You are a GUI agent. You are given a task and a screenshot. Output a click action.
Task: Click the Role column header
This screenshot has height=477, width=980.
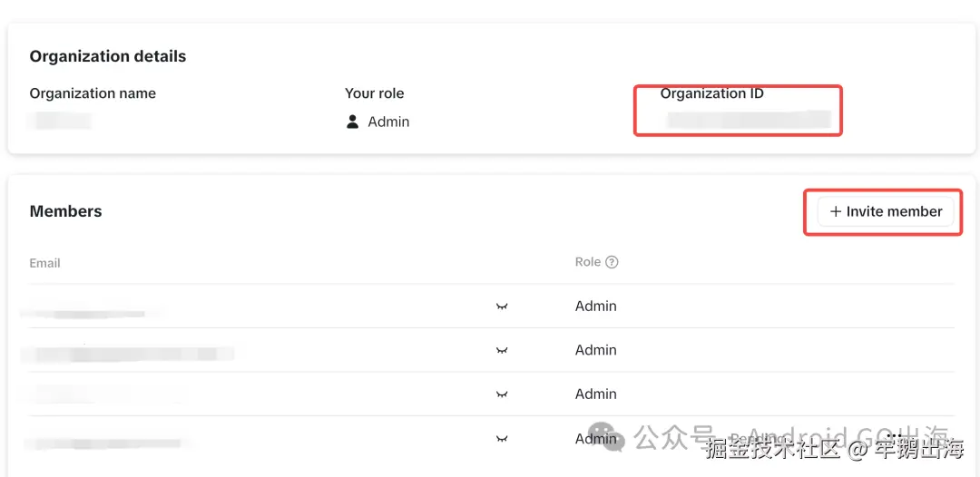[588, 262]
